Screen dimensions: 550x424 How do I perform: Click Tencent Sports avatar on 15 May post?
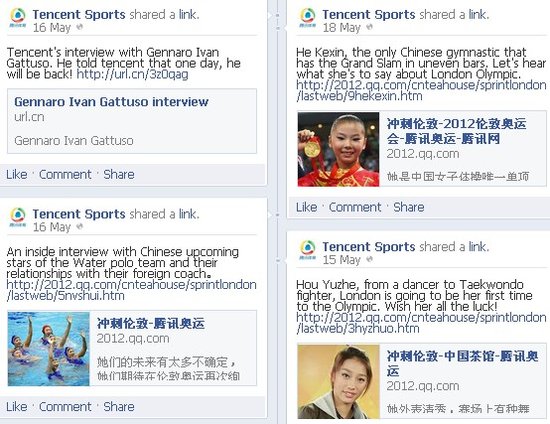pos(307,250)
